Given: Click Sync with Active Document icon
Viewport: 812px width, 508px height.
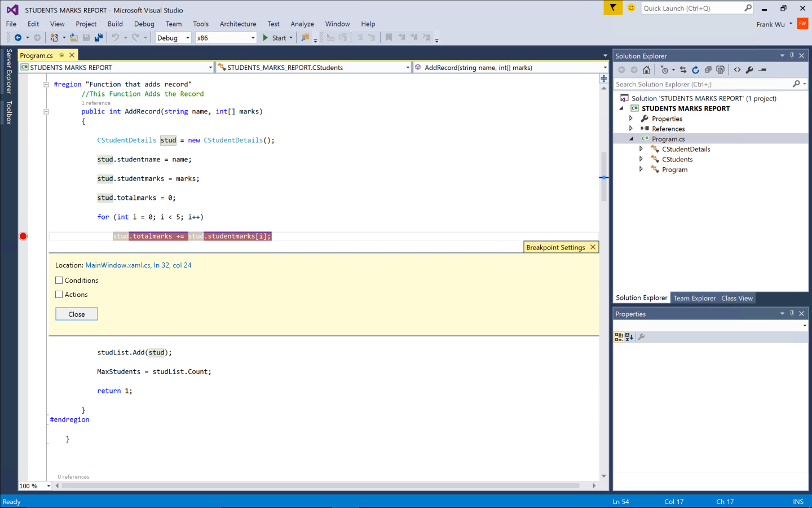Looking at the screenshot, I should pos(683,70).
